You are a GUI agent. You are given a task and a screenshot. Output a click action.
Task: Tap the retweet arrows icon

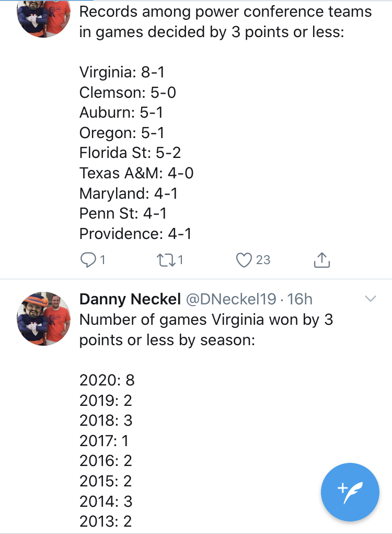(x=166, y=260)
